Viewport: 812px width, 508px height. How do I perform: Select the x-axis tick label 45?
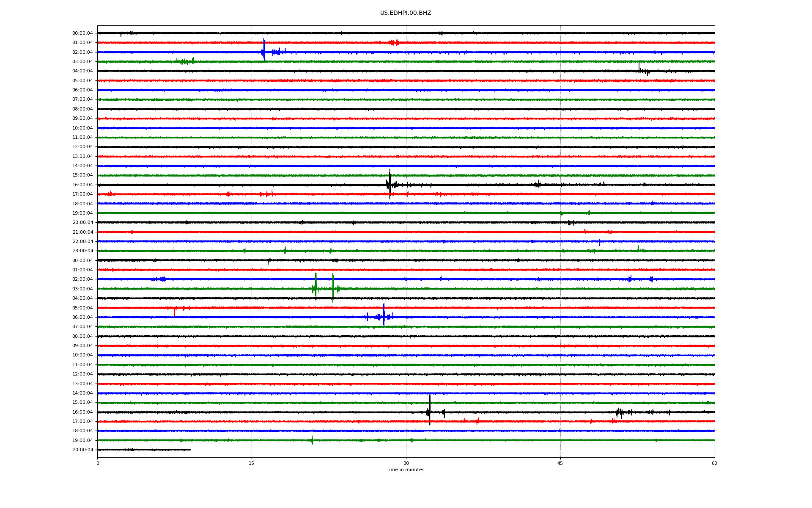coord(560,463)
